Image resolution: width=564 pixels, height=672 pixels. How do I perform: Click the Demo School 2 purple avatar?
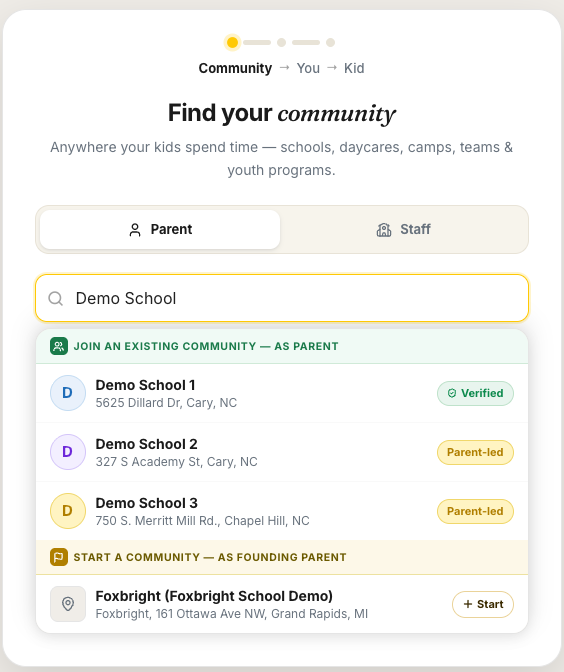[x=68, y=452]
